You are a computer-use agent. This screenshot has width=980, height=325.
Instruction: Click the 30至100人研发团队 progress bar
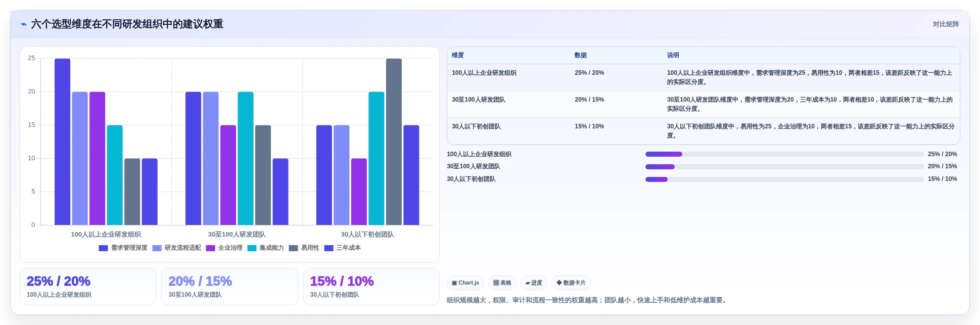(x=784, y=167)
